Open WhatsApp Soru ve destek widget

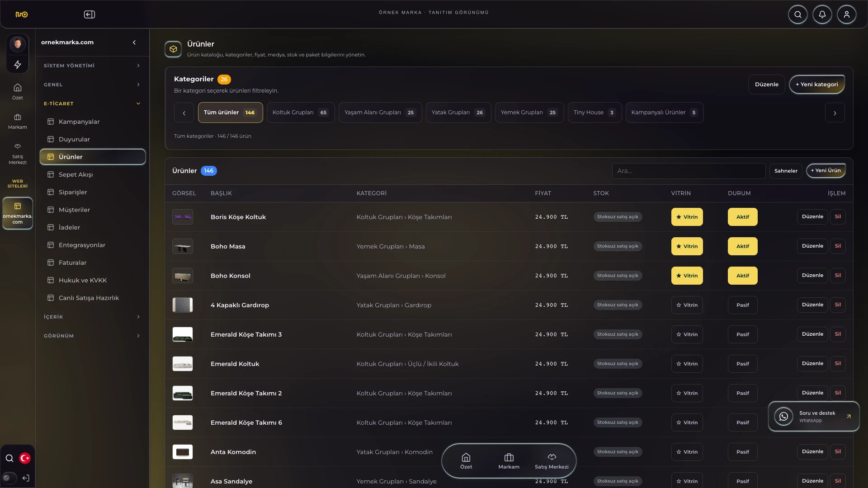coord(814,416)
